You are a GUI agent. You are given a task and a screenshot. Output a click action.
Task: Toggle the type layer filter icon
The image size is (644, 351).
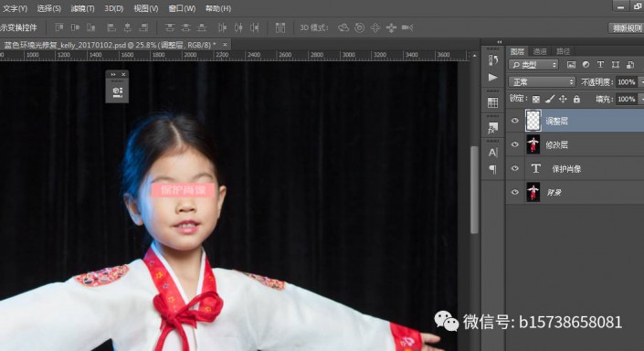point(600,65)
